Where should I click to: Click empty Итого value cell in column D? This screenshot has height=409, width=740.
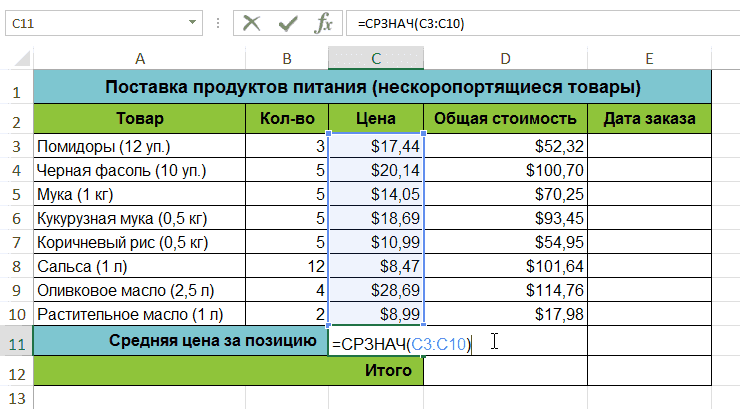click(x=505, y=371)
